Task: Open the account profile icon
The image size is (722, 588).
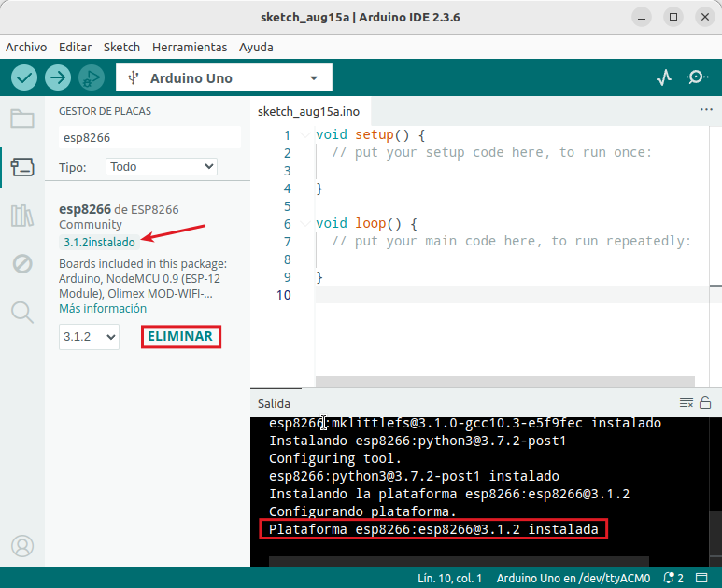Action: (22, 546)
